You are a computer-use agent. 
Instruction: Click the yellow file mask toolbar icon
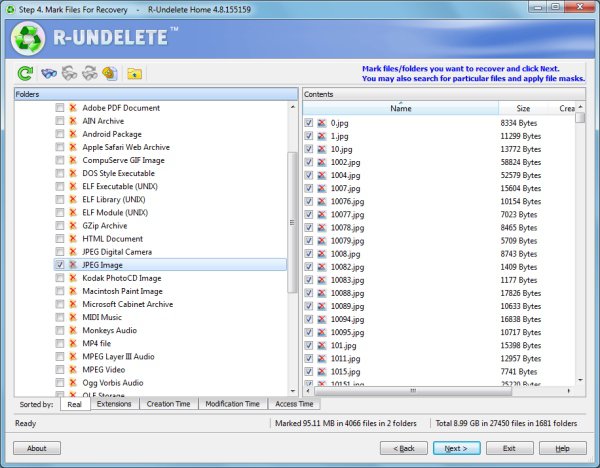[110, 73]
